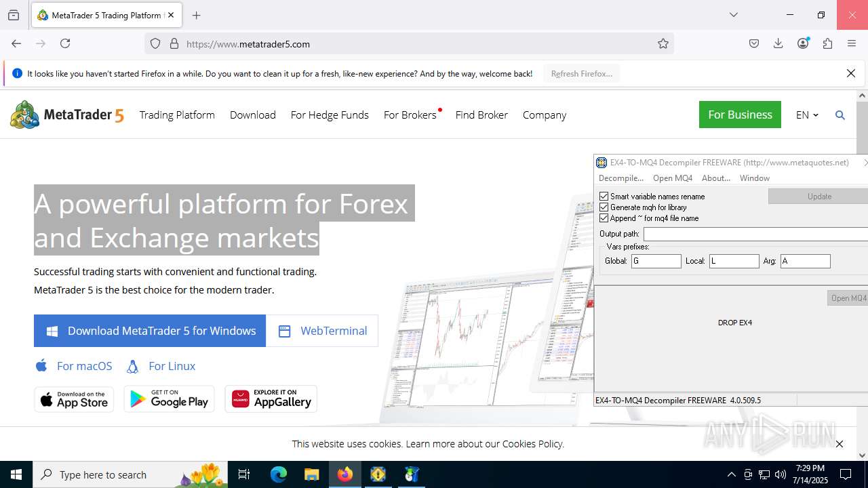This screenshot has width=868, height=488.
Task: Launch Microsoft Edge from the taskbar
Action: point(279,474)
